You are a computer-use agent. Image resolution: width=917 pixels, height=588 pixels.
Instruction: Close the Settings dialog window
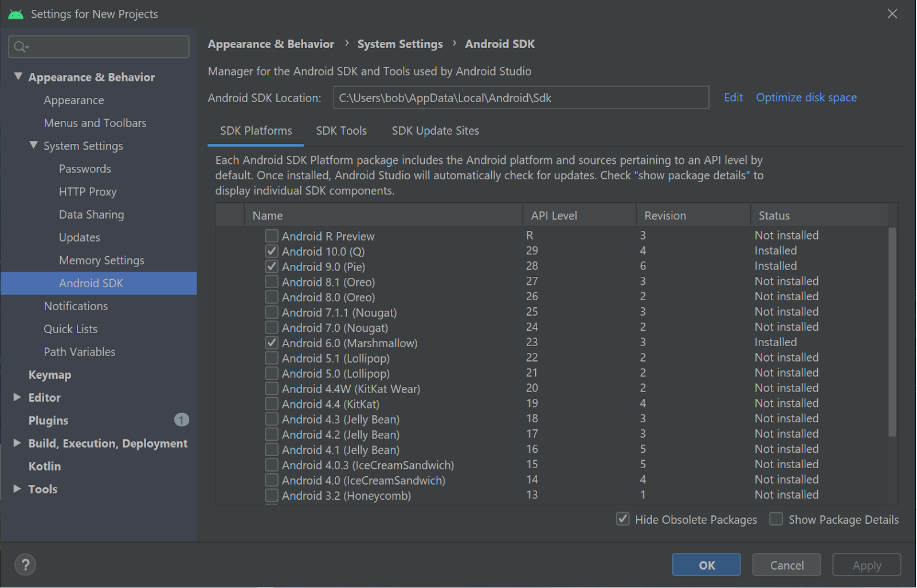[x=892, y=14]
